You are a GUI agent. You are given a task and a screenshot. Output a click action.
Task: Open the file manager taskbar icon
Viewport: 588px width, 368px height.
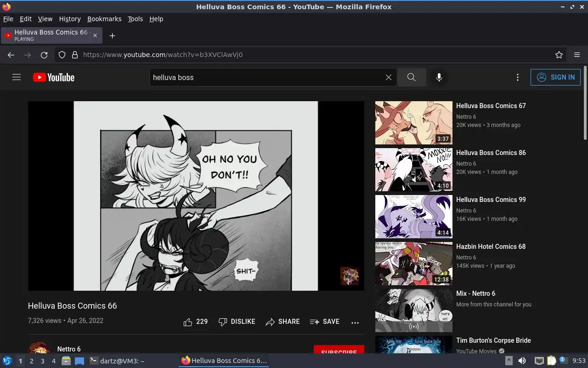pos(66,361)
